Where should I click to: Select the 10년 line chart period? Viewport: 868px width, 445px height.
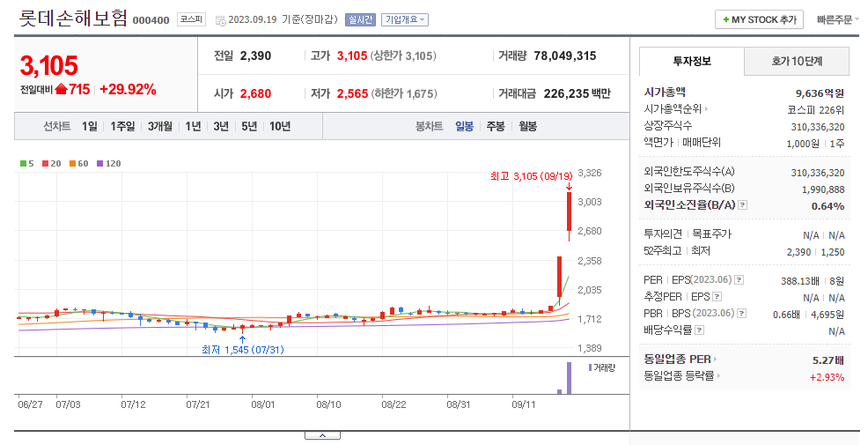click(280, 126)
